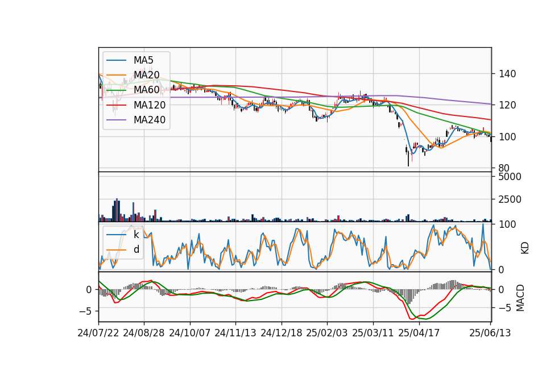546x392 pixels.
Task: Click the 25/06/13 date tick label
Action: pyautogui.click(x=490, y=333)
